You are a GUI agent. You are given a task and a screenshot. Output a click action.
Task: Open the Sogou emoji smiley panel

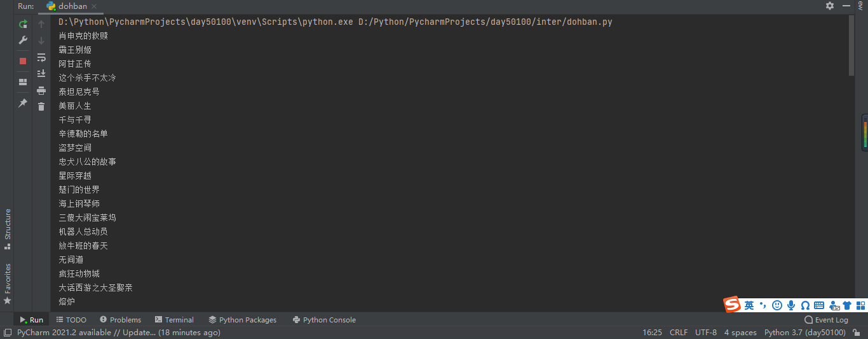click(777, 305)
